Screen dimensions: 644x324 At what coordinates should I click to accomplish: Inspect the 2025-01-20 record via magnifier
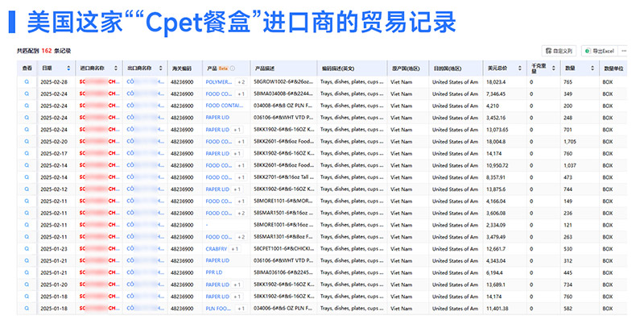(27, 285)
